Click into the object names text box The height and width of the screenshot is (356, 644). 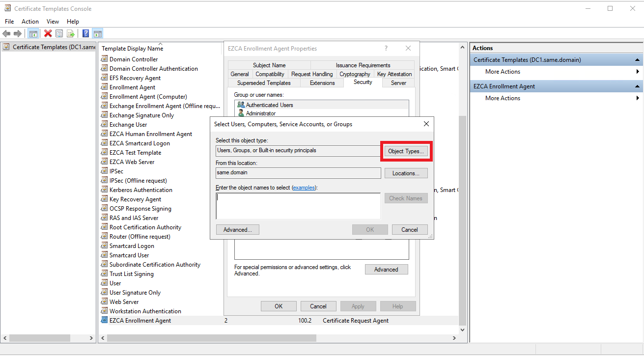298,206
